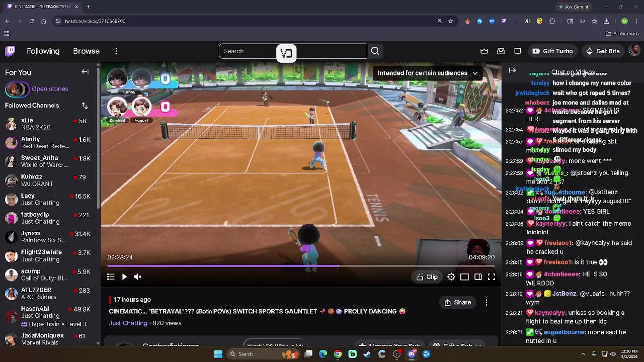The width and height of the screenshot is (644, 362).
Task: Open the Twitch home logo
Action: [x=10, y=51]
